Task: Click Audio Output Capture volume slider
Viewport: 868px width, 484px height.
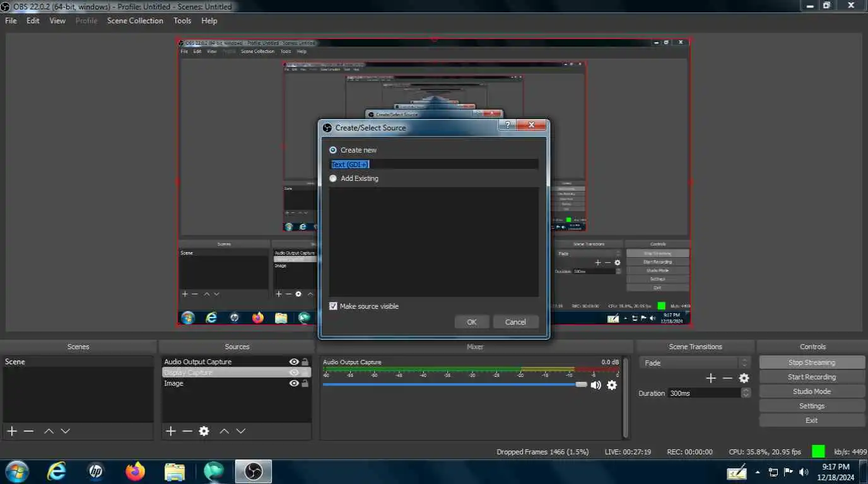Action: [455, 384]
